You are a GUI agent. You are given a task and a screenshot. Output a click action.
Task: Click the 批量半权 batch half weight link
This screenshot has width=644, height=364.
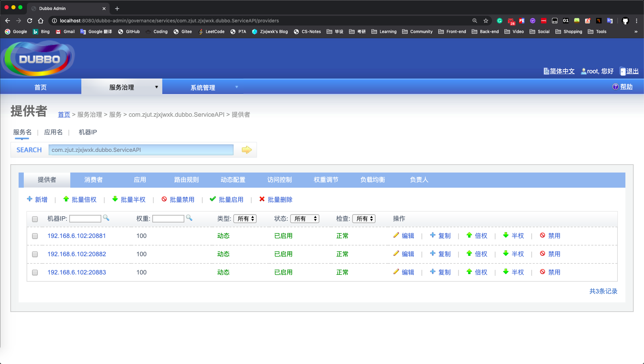point(129,199)
